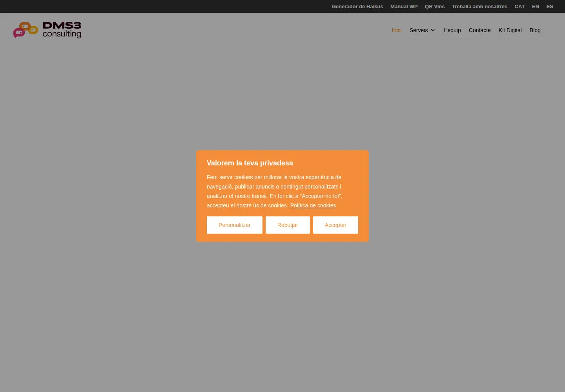Open the Kit Digital page
Image resolution: width=565 pixels, height=392 pixels.
pyautogui.click(x=510, y=30)
